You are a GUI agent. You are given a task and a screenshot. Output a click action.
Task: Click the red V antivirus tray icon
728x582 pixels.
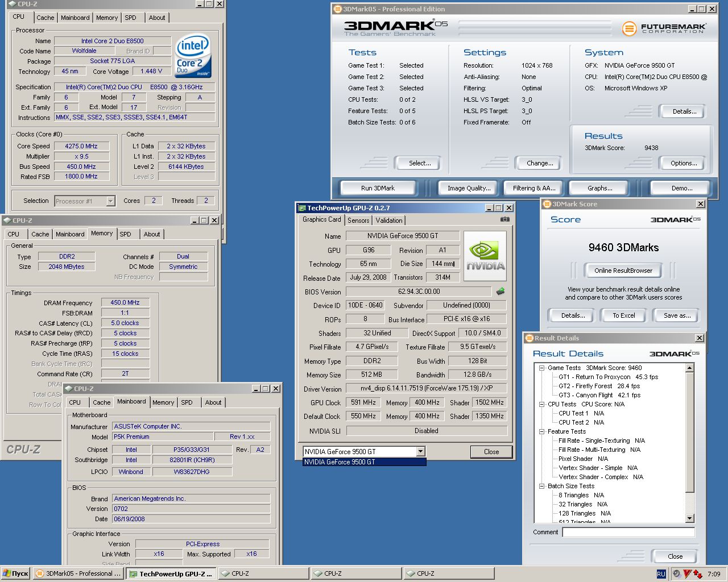tap(687, 574)
